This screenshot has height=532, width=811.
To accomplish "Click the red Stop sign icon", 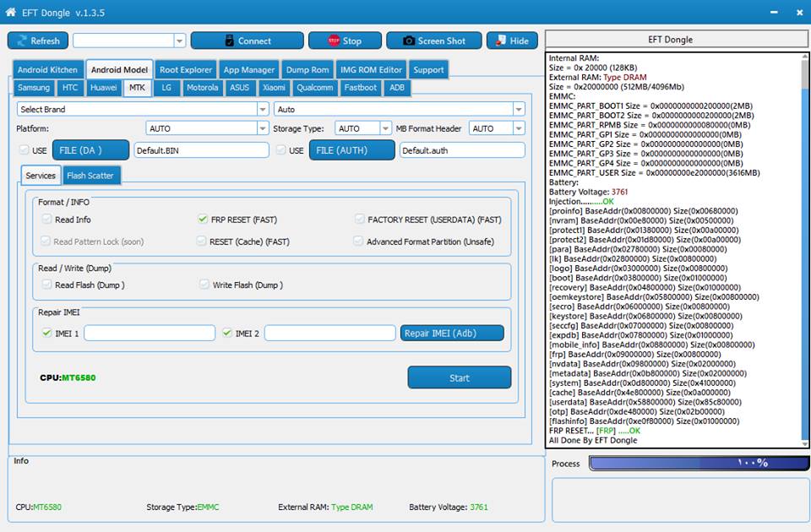I will click(334, 41).
